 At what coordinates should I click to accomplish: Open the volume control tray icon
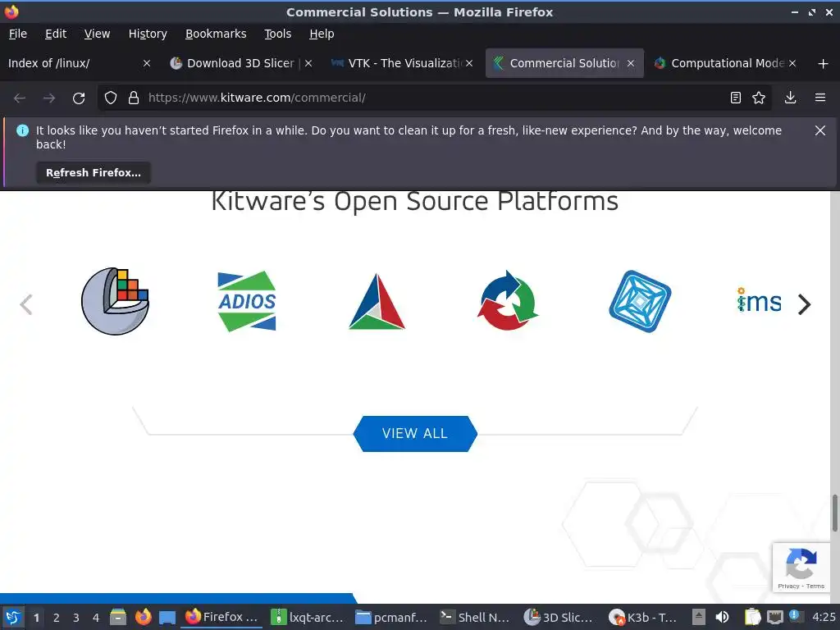[x=722, y=617]
